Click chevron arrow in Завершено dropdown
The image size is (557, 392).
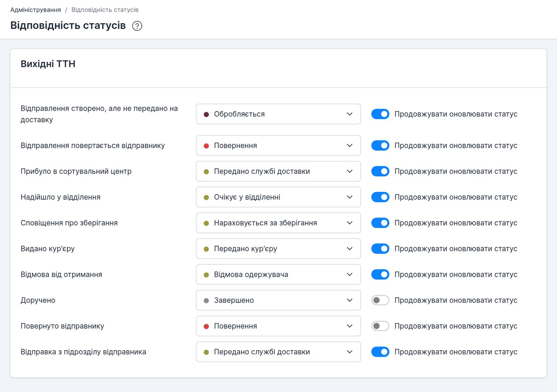click(x=350, y=300)
